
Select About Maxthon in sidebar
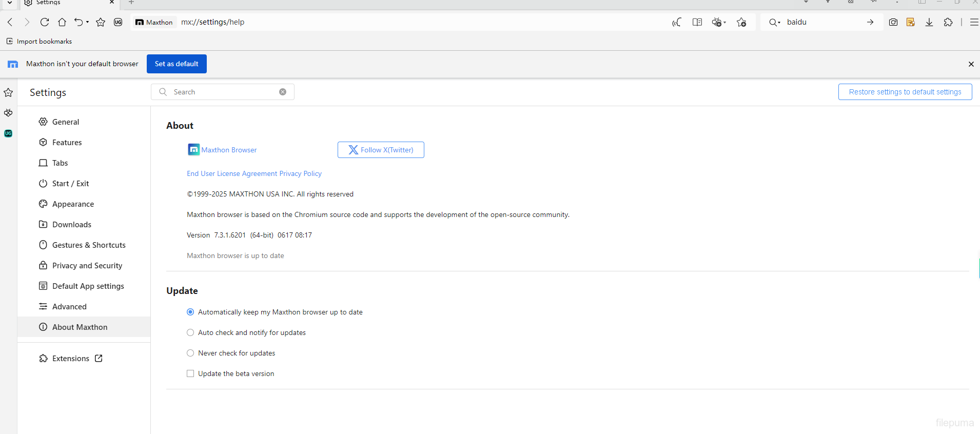click(x=84, y=327)
